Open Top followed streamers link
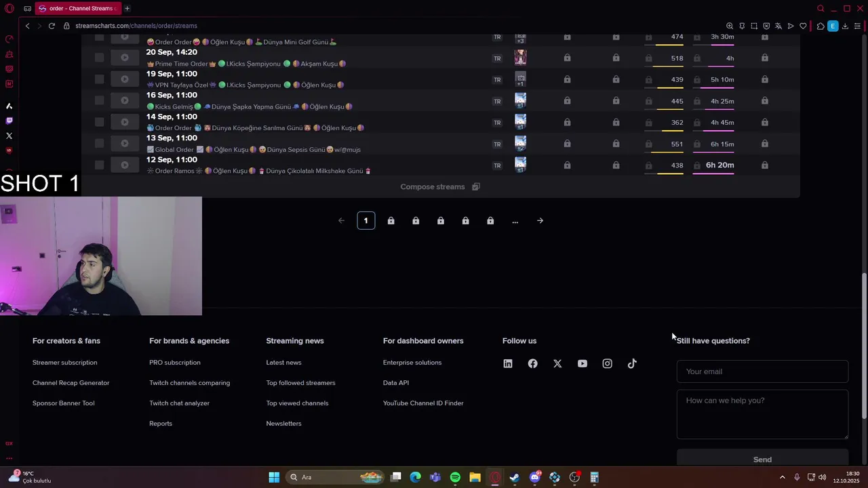This screenshot has height=488, width=868. coord(300,383)
